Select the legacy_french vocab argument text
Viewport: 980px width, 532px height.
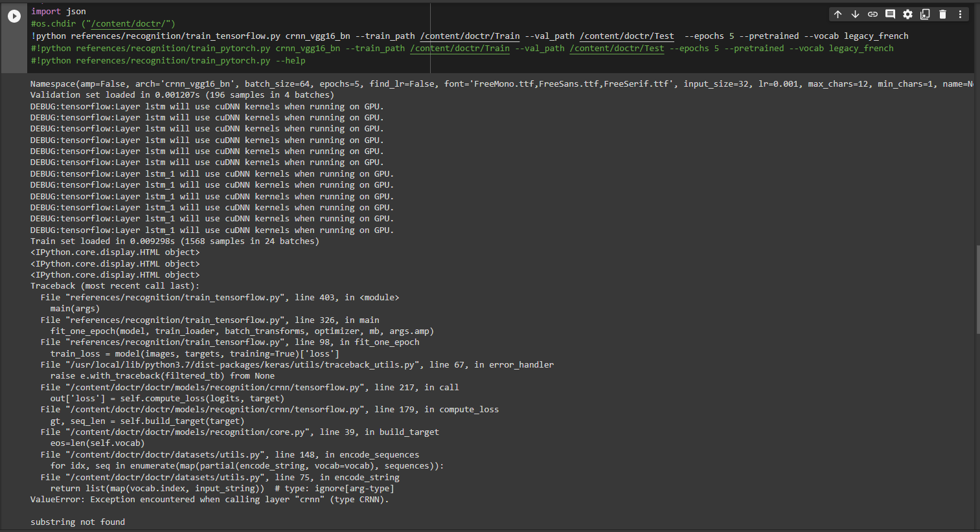tap(876, 36)
